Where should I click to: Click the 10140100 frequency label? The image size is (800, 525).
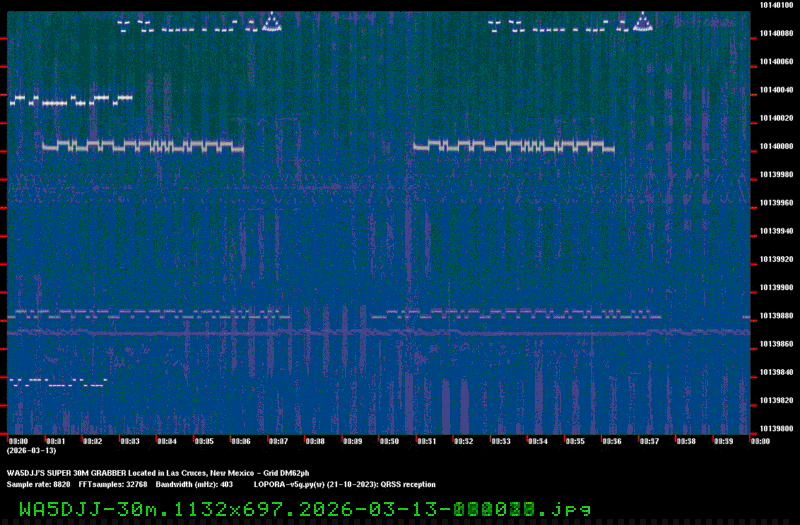coord(776,5)
